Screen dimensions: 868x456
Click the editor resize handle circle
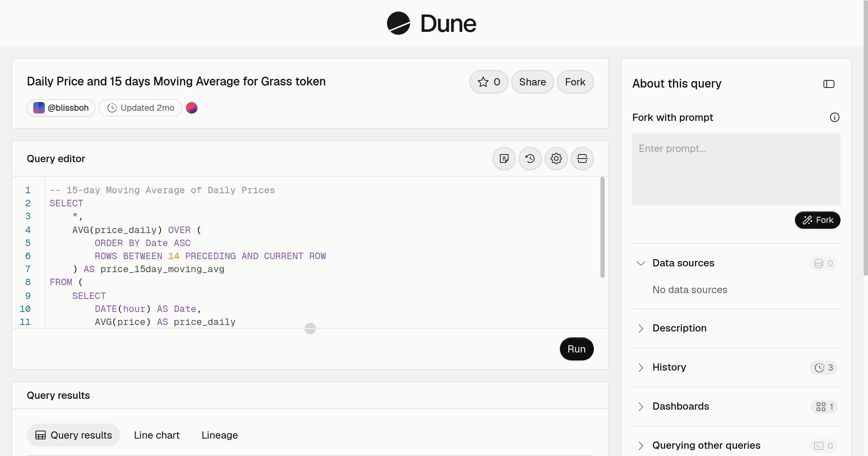point(310,329)
